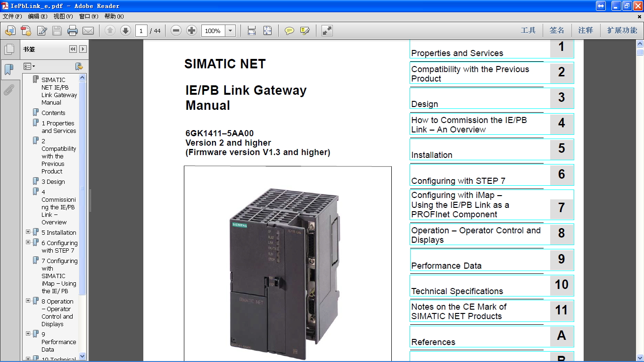Open the 编辑(E) menu
644x362 pixels.
[x=38, y=16]
